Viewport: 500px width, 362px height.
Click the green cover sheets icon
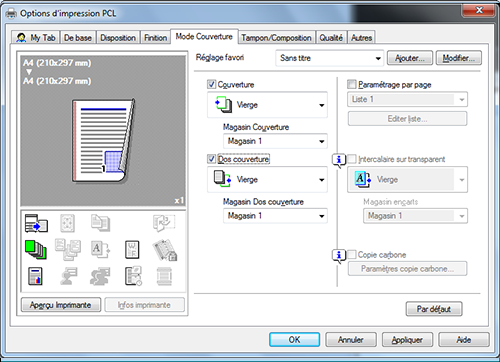click(x=36, y=250)
